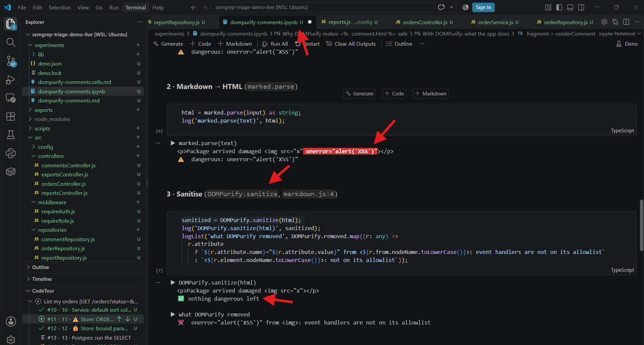Expand the Outline section in sidebar
This screenshot has width=644, height=345.
41,267
